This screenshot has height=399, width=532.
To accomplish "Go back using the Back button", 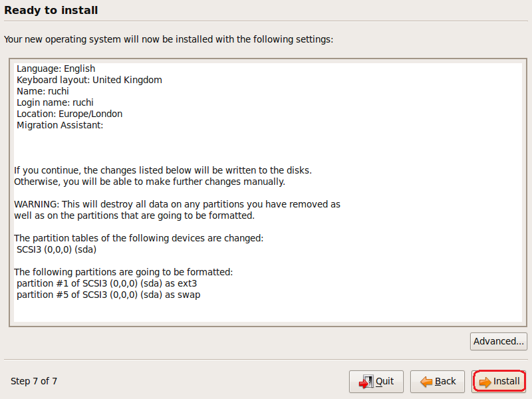I will [438, 381].
